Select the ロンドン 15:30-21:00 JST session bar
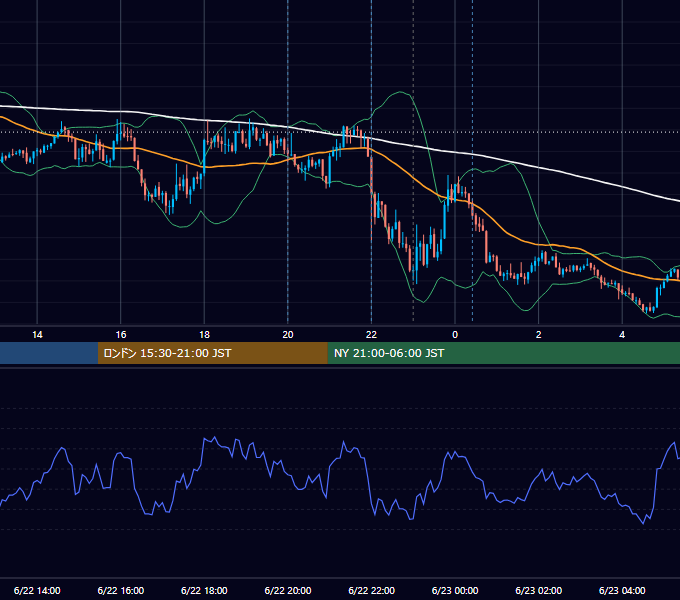This screenshot has width=680, height=600. point(212,353)
